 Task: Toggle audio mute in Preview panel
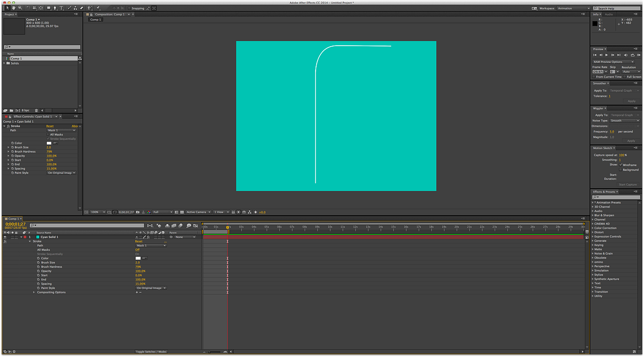click(x=626, y=55)
